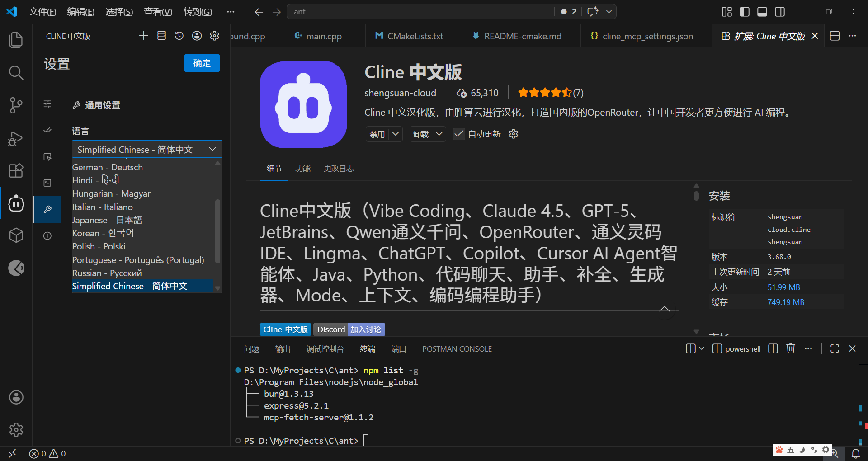Image resolution: width=868 pixels, height=461 pixels.
Task: Go back with the title bar arrow
Action: (x=259, y=12)
